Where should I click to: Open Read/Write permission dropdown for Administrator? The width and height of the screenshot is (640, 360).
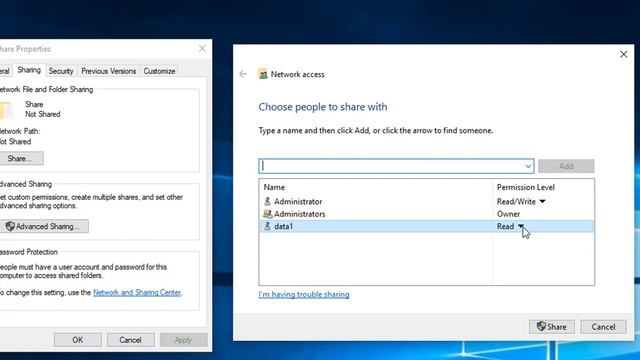pyautogui.click(x=542, y=201)
